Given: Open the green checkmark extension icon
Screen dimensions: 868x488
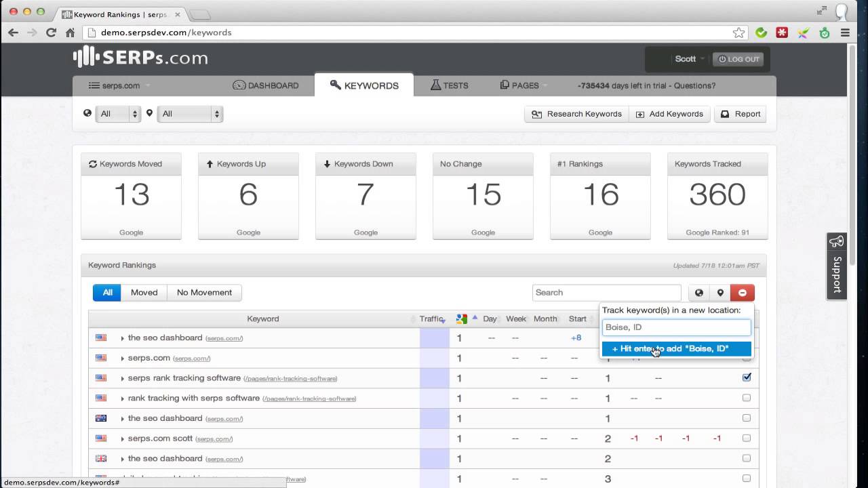Looking at the screenshot, I should (762, 33).
